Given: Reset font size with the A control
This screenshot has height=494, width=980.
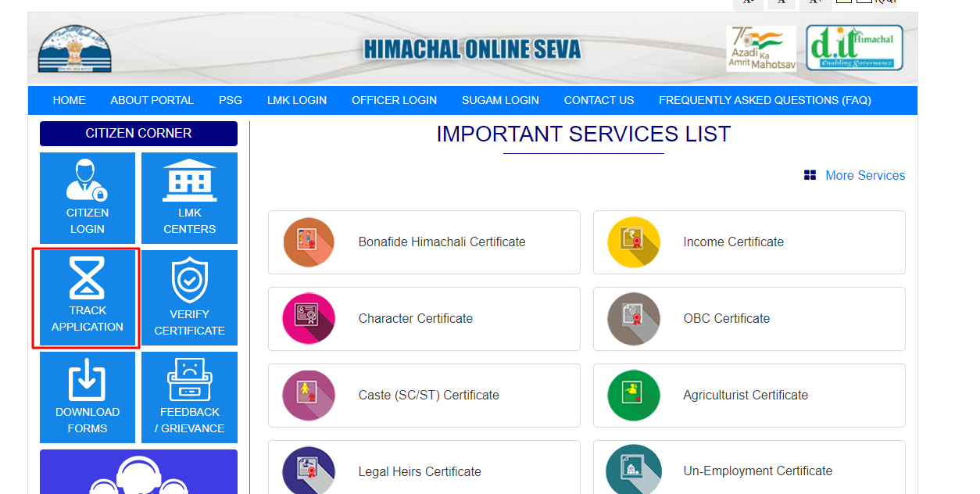Looking at the screenshot, I should coord(781,3).
